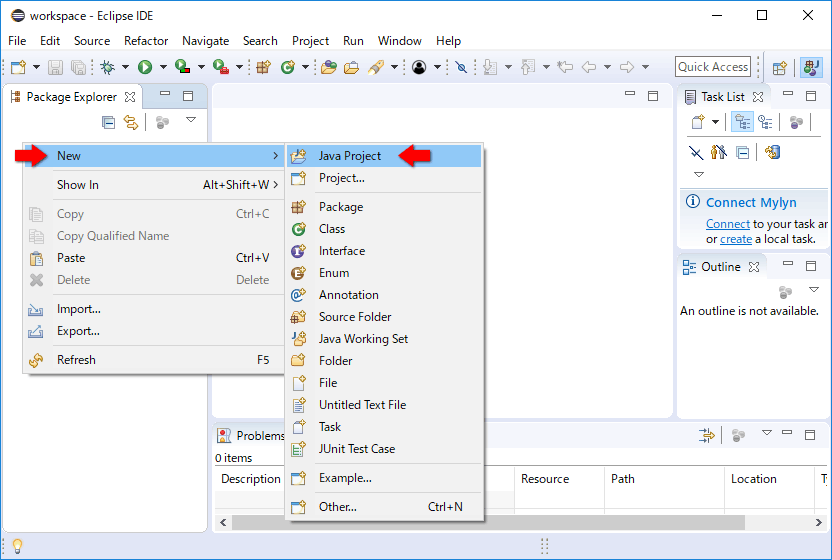Toggle Categorized view in Task List
Screen dimensions: 832x560
click(x=742, y=122)
